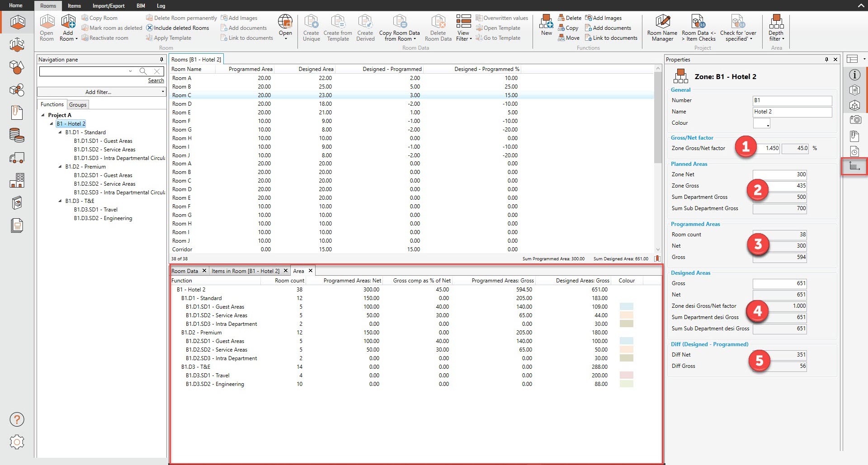
Task: Click the B1.D1.SD1 Guest Areas colour swatch
Action: pos(626,307)
